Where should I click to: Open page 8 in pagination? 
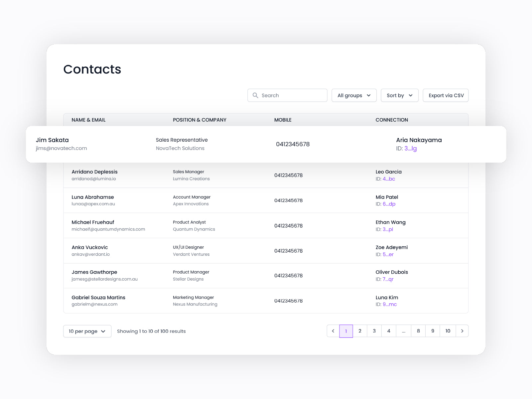click(x=418, y=331)
